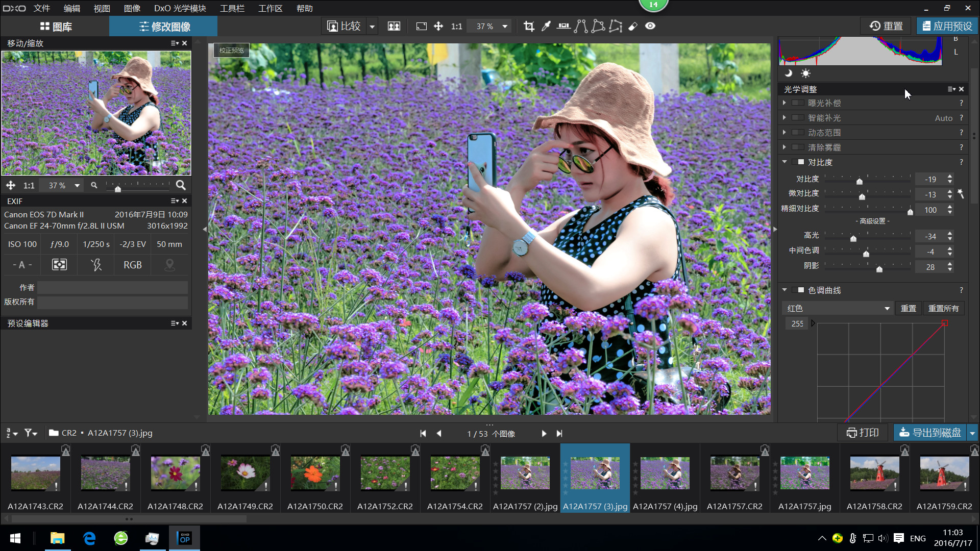Toggle the 对比度 correction switch
980x551 pixels.
(x=798, y=162)
